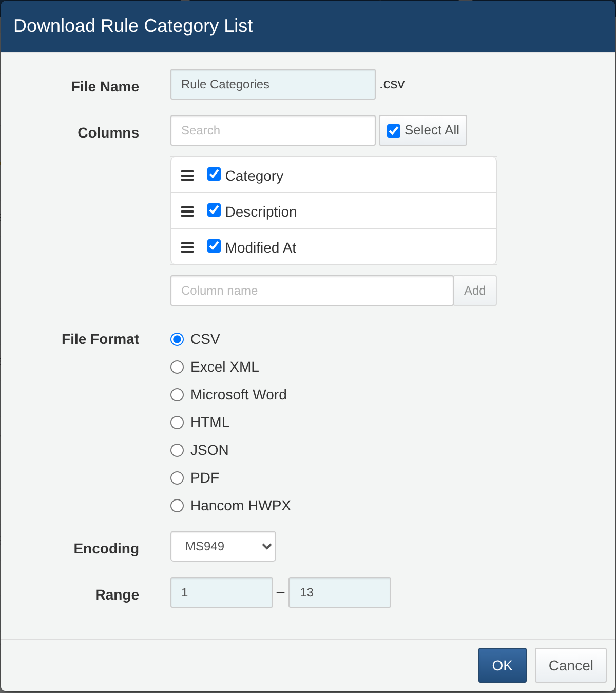Select PDF as the file format

click(177, 478)
